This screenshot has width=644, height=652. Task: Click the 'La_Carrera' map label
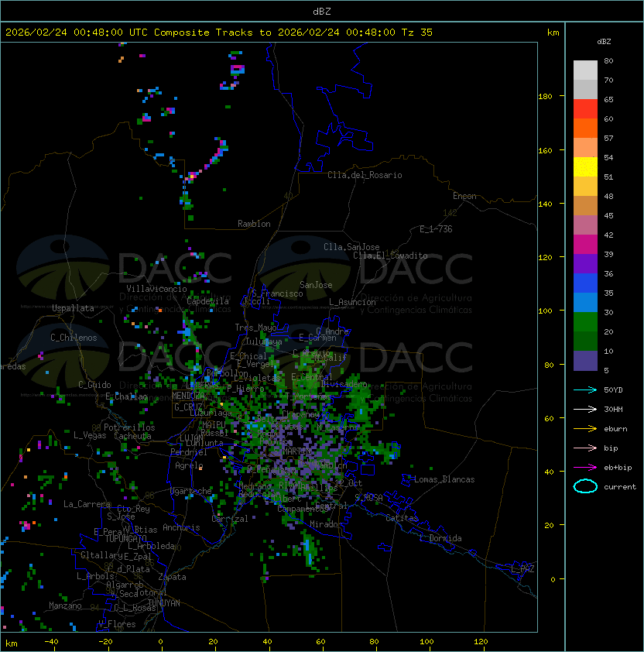[x=87, y=504]
